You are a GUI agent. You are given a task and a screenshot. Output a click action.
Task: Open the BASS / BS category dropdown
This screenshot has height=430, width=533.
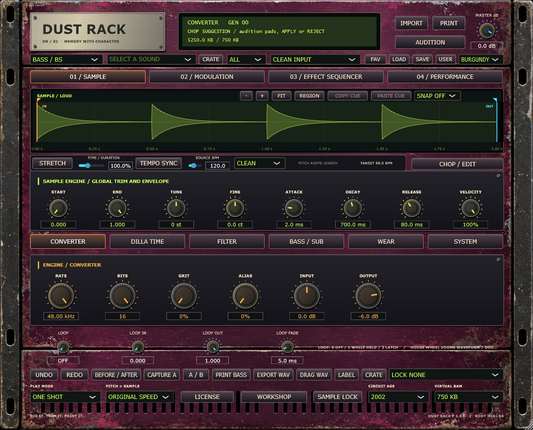tap(65, 59)
